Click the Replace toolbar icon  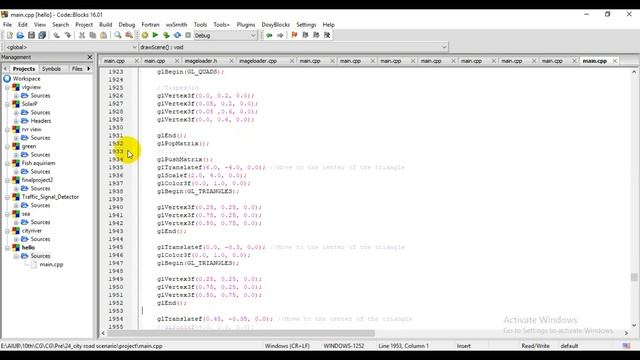129,36
